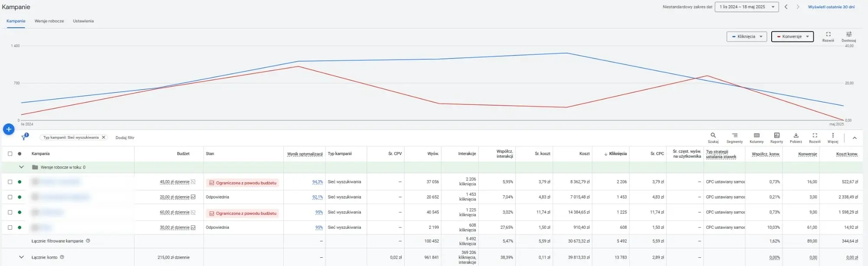
Task: Click the blue plus new campaign button
Action: point(9,129)
